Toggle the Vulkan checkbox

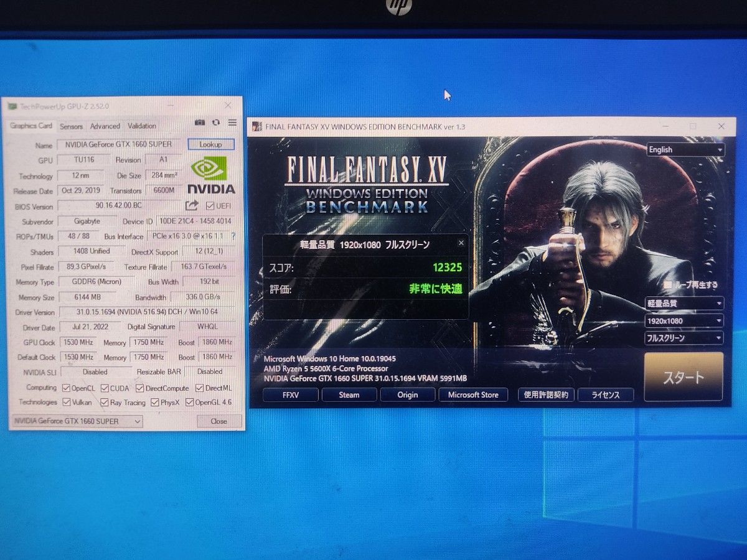tap(67, 403)
